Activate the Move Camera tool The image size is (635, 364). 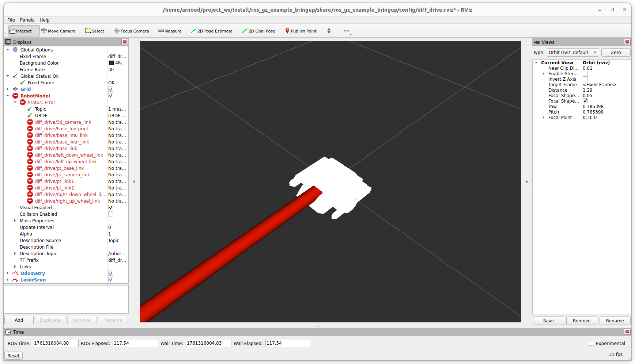tap(58, 31)
